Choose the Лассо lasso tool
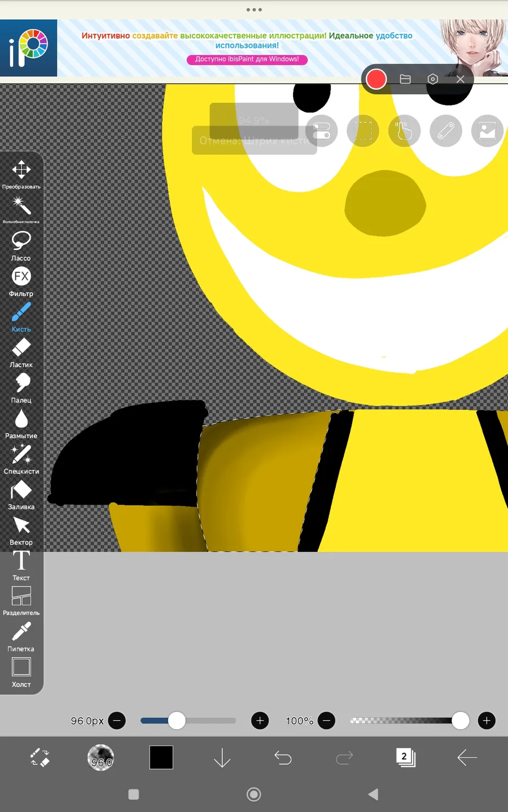This screenshot has height=812, width=508. coord(21,245)
